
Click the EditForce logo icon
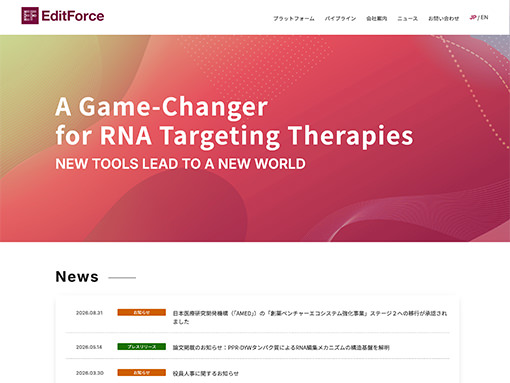pyautogui.click(x=30, y=16)
